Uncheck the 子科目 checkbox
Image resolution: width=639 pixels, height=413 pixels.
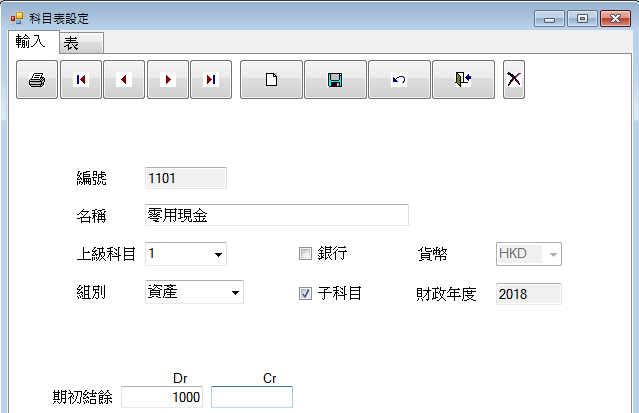coord(306,293)
